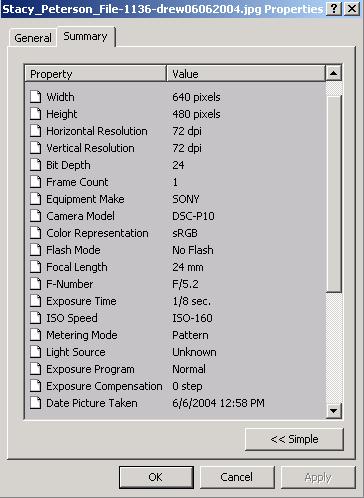This screenshot has width=364, height=498.
Task: Click the page icon beside Equipment Make
Action: [x=36, y=199]
